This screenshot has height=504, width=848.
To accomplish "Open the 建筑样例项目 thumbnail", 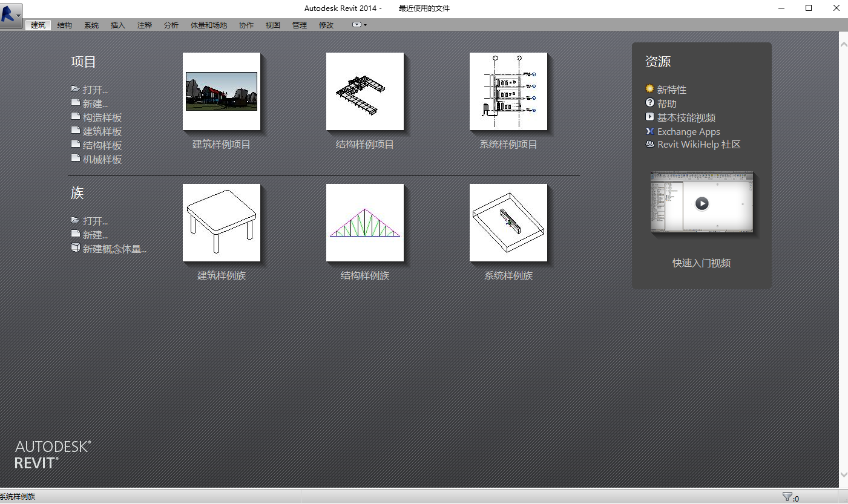I will coord(221,91).
